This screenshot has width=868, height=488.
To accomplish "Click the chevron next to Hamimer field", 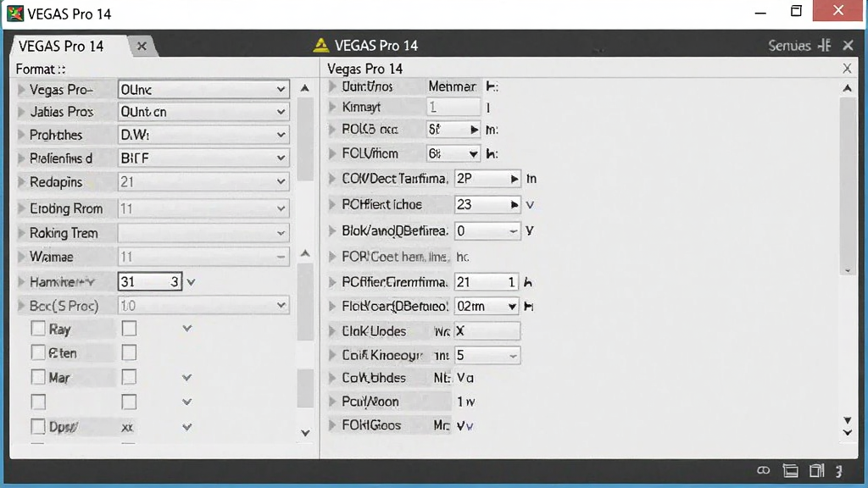I will (x=191, y=282).
